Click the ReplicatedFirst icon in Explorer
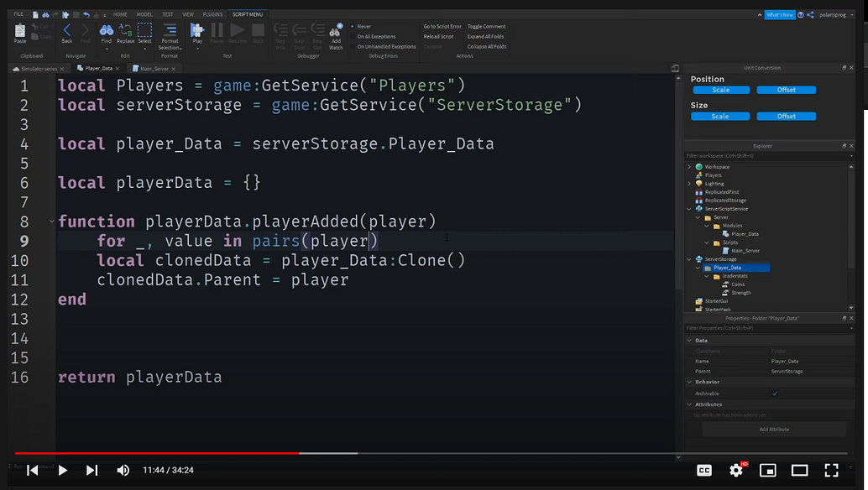 click(699, 192)
